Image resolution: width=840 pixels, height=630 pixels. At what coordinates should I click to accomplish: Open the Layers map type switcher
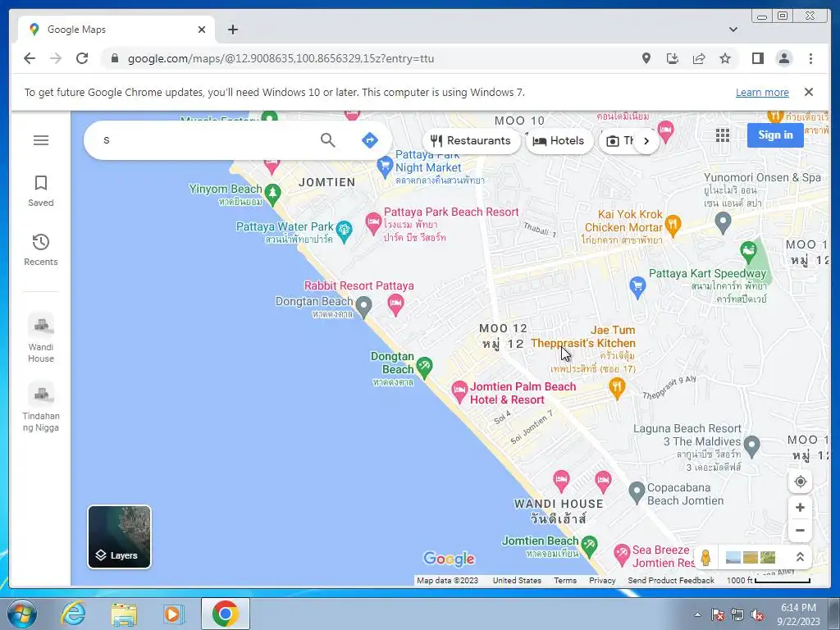point(119,536)
